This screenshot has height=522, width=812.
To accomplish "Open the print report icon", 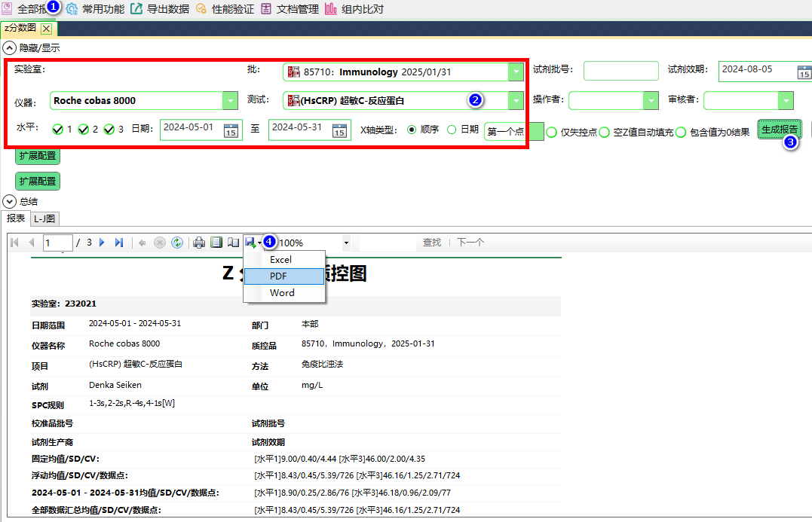I will click(x=198, y=242).
